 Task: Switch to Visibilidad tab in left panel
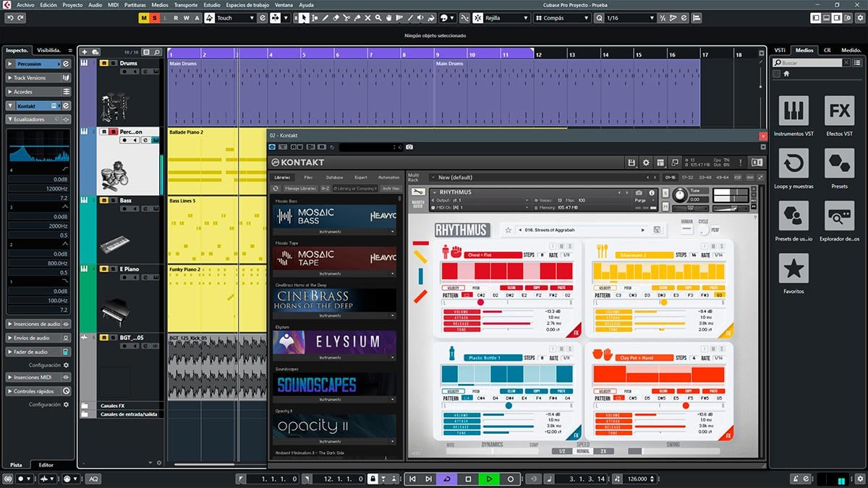(49, 50)
